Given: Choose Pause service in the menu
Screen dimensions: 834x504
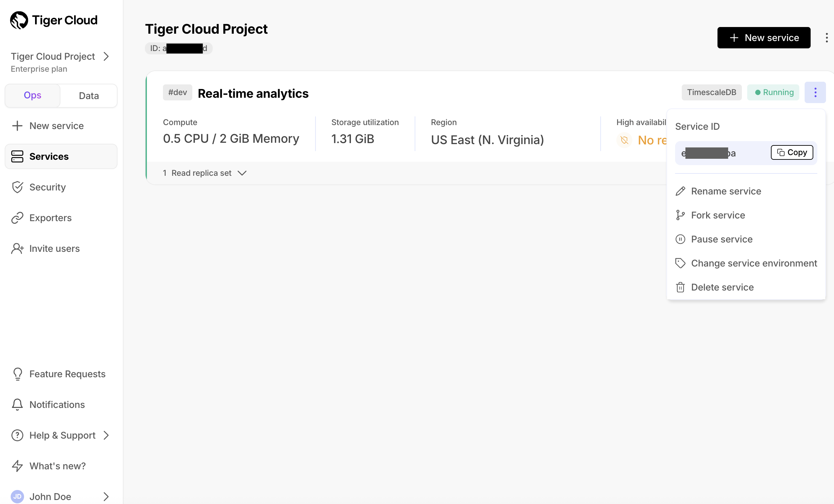Looking at the screenshot, I should (x=721, y=239).
